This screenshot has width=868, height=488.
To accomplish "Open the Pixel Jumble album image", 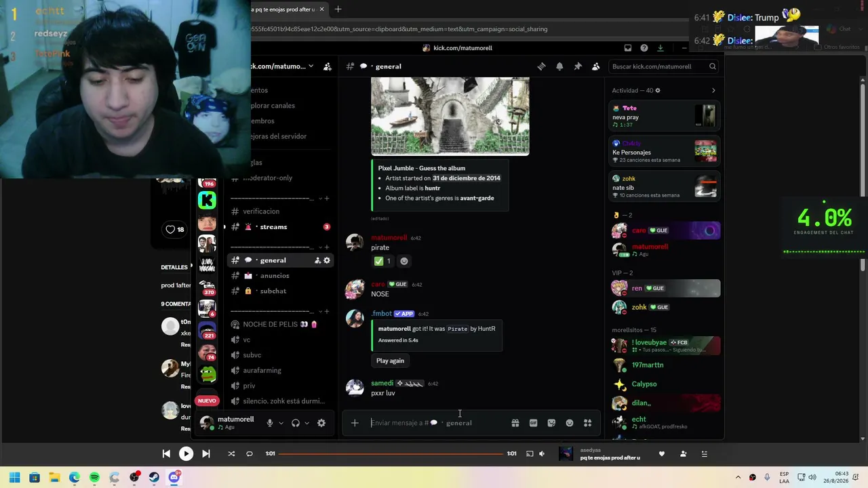I will tap(450, 116).
